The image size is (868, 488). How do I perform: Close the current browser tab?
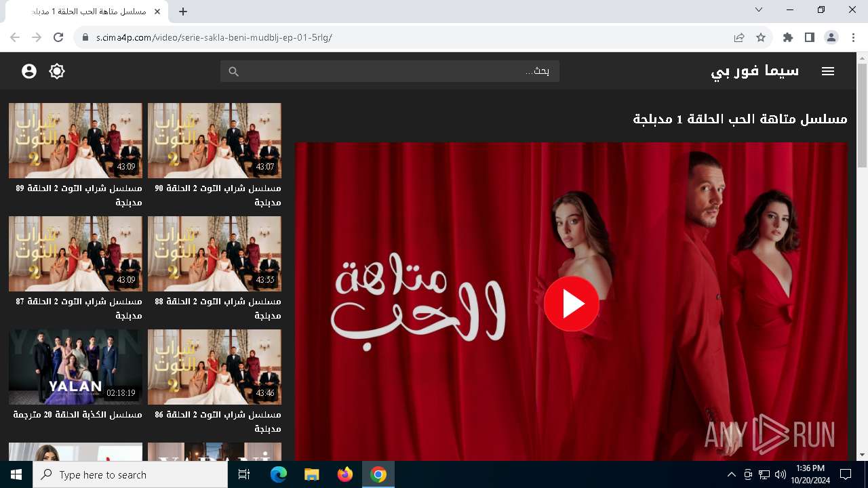coord(157,12)
